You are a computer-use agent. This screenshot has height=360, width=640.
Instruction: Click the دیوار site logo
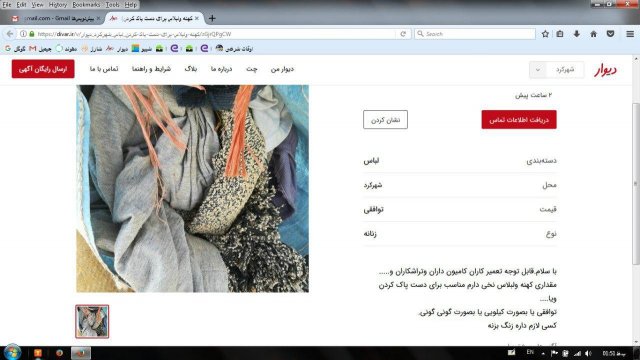click(x=605, y=70)
